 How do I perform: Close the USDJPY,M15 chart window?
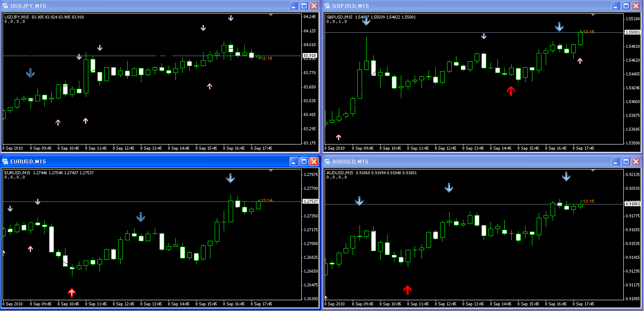click(314, 6)
